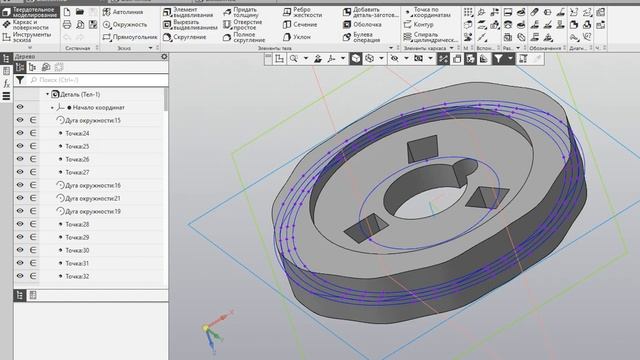Screen dimensions: 640x360
Task: Place a Точка по координатам
Action: (x=427, y=12)
